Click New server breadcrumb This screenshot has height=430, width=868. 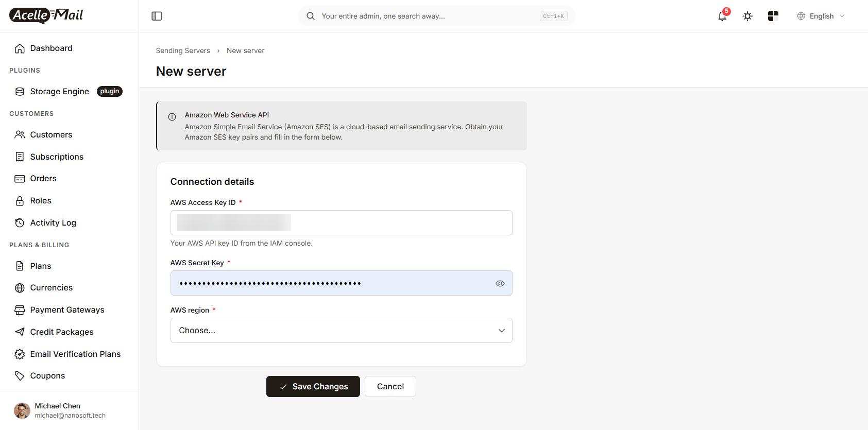coord(245,50)
